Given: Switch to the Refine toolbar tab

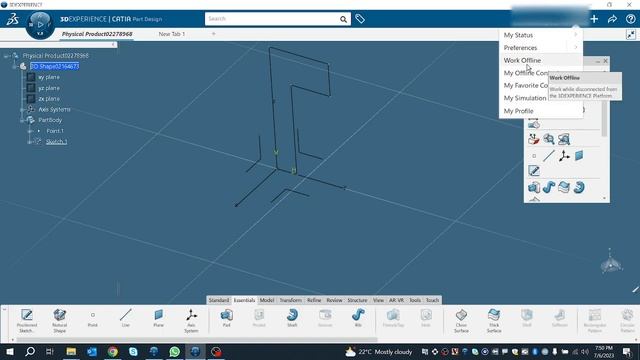Looking at the screenshot, I should tap(314, 300).
